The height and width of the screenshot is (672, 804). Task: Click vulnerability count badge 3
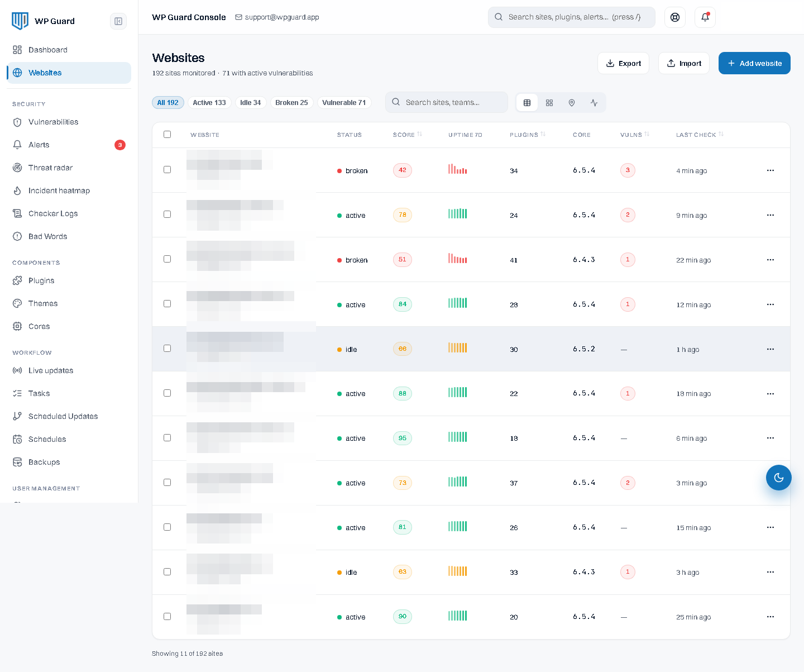pos(628,170)
